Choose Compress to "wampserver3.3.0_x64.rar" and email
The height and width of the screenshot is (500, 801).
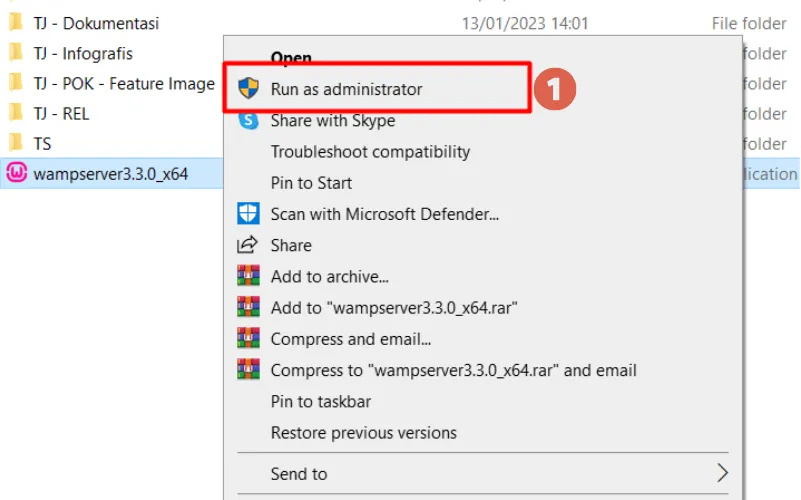coord(454,370)
